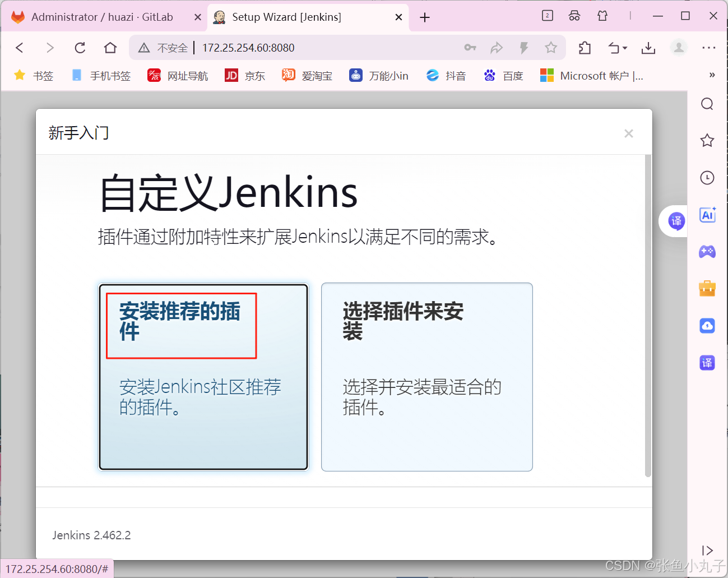Screen dimensions: 728x578
Task: Open the 百度 bookmark
Action: (504, 76)
